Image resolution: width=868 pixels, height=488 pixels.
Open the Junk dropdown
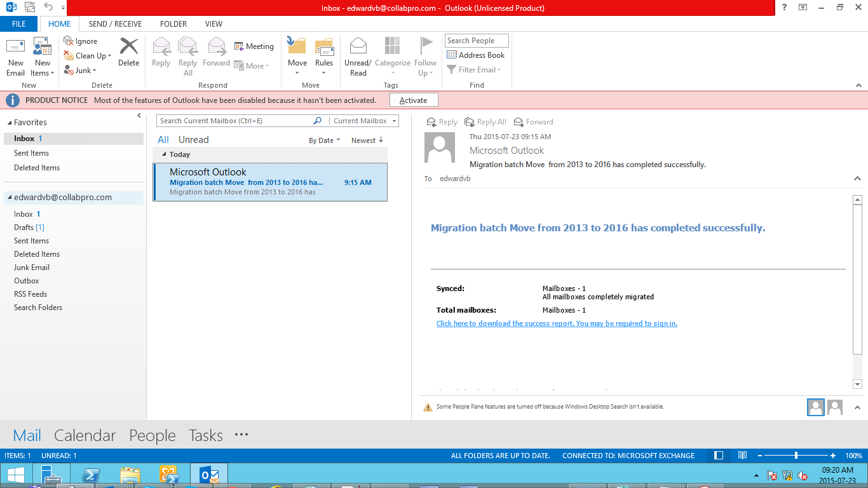[80, 71]
